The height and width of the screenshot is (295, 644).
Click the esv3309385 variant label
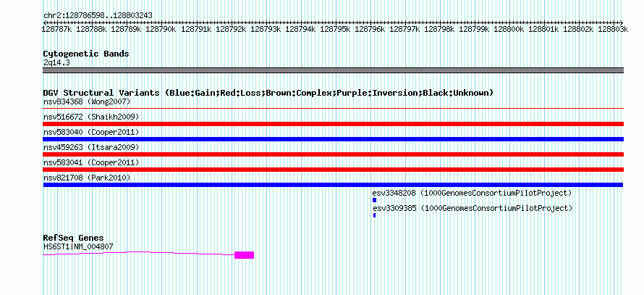(x=473, y=208)
